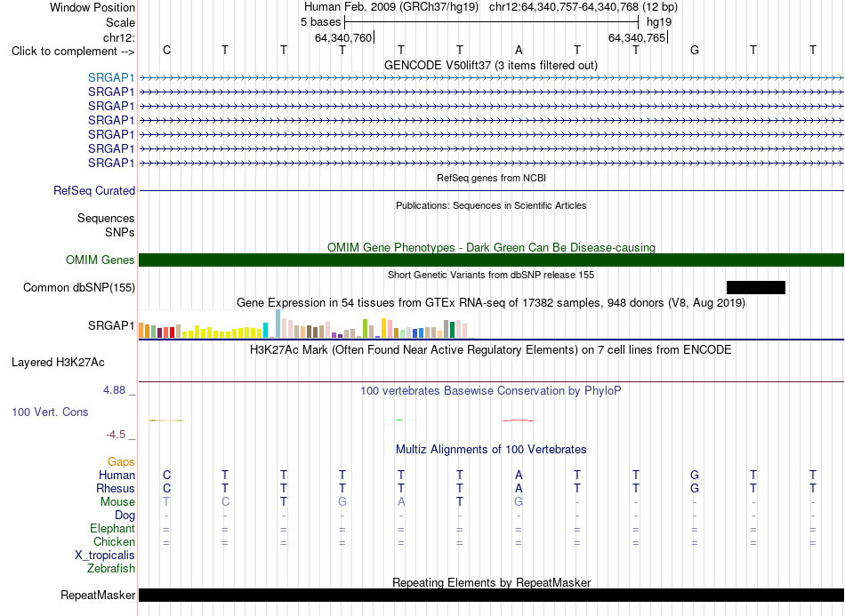This screenshot has width=845, height=616.
Task: Click base G in the Rhesus alignment row
Action: click(x=695, y=488)
